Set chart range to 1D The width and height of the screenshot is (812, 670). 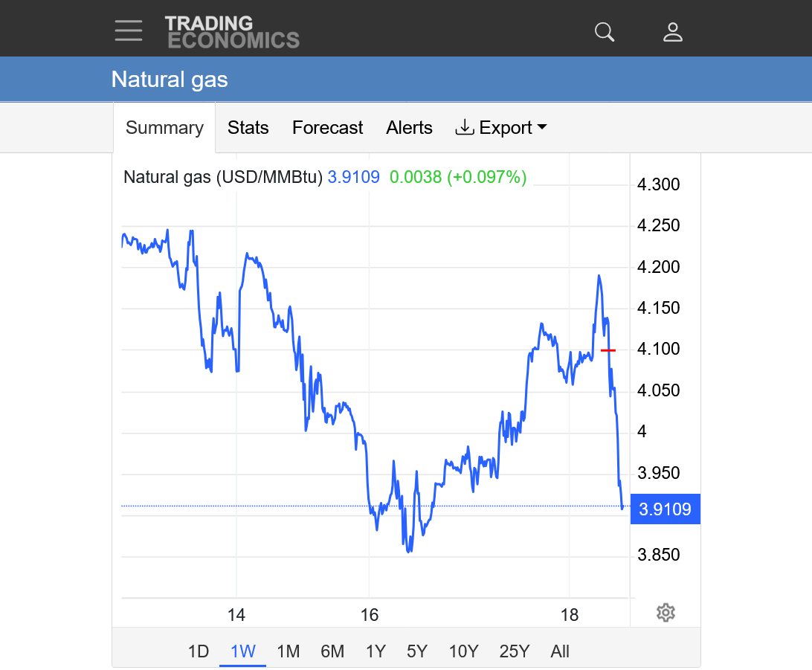click(x=199, y=651)
